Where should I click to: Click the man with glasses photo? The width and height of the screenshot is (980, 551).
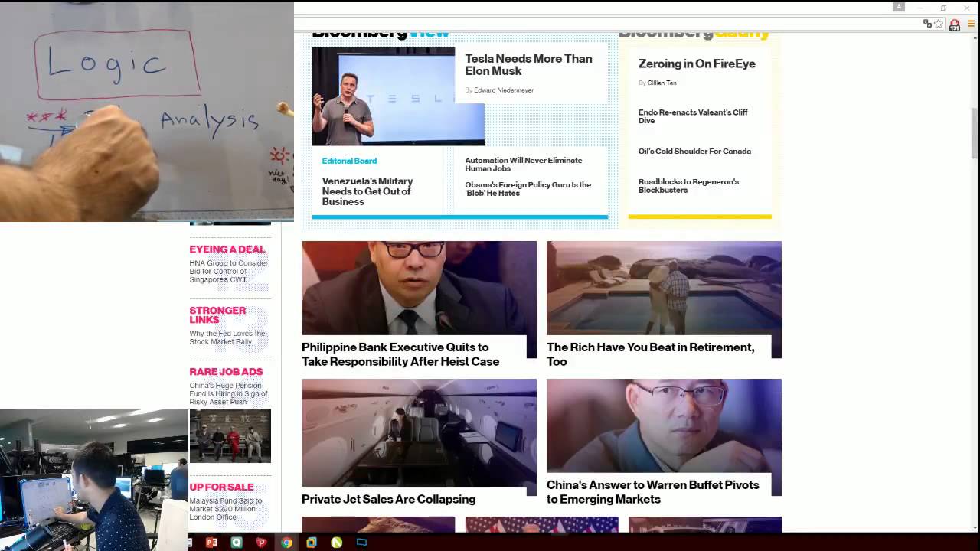click(664, 426)
